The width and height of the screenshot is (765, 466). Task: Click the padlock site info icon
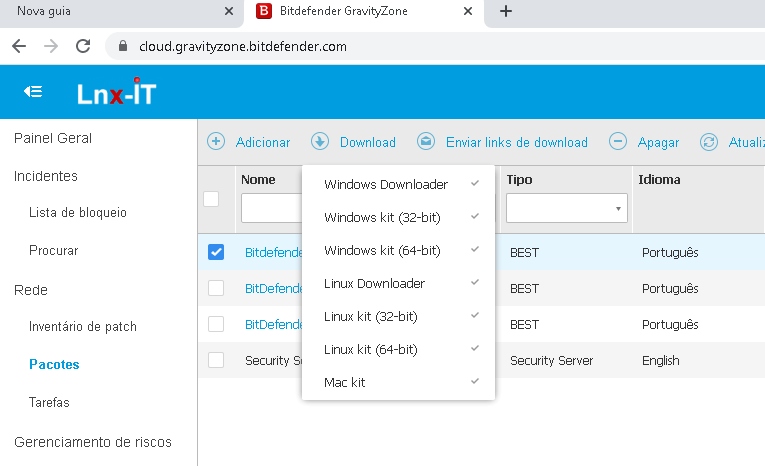point(123,46)
